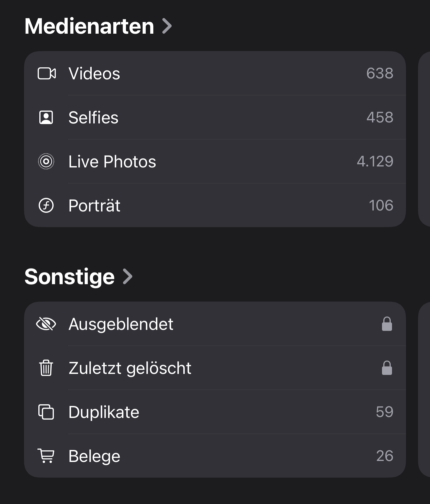Expand Sonstige via its chevron arrow
This screenshot has height=504, width=430.
coord(128,277)
